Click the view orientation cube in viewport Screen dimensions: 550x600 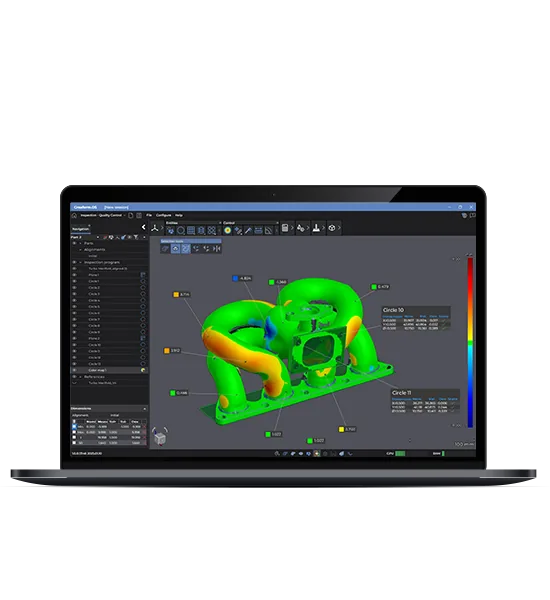tap(160, 437)
